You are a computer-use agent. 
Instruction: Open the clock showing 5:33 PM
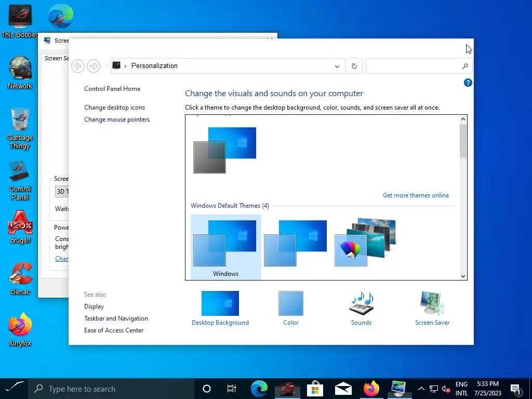pyautogui.click(x=487, y=389)
